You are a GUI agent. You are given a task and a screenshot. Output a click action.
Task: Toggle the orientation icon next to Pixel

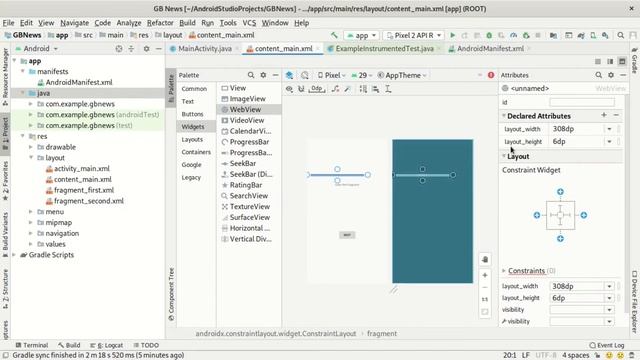coord(304,75)
